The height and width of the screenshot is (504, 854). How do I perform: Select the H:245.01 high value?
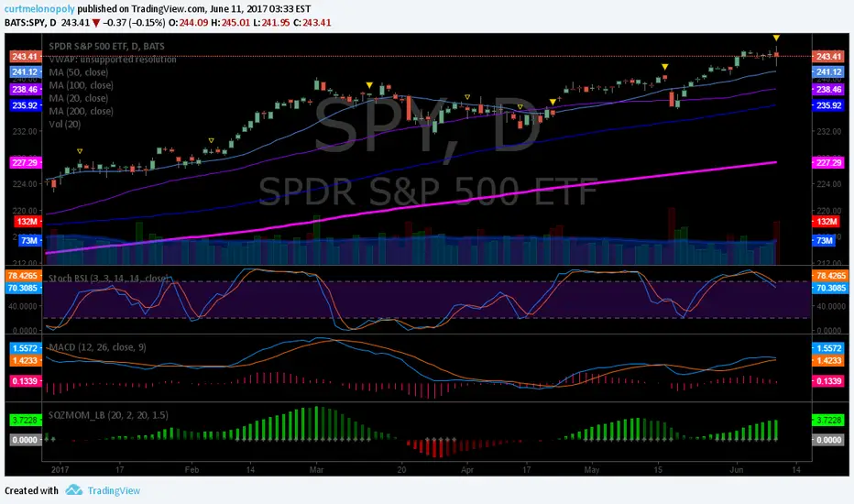pyautogui.click(x=230, y=22)
